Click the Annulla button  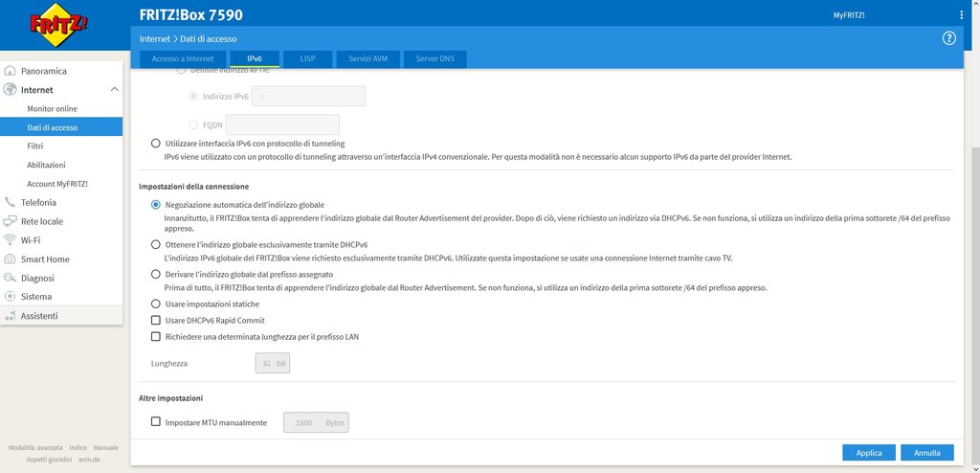pos(927,452)
